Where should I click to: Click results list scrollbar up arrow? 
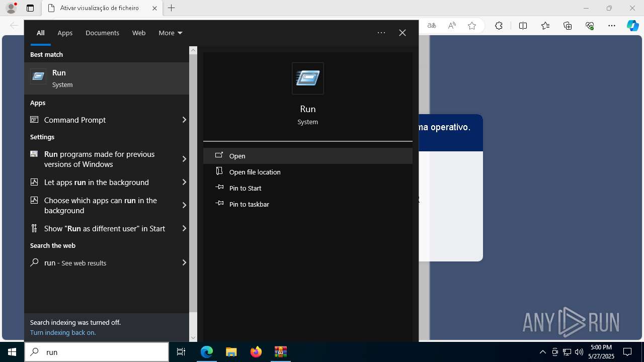pos(193,50)
